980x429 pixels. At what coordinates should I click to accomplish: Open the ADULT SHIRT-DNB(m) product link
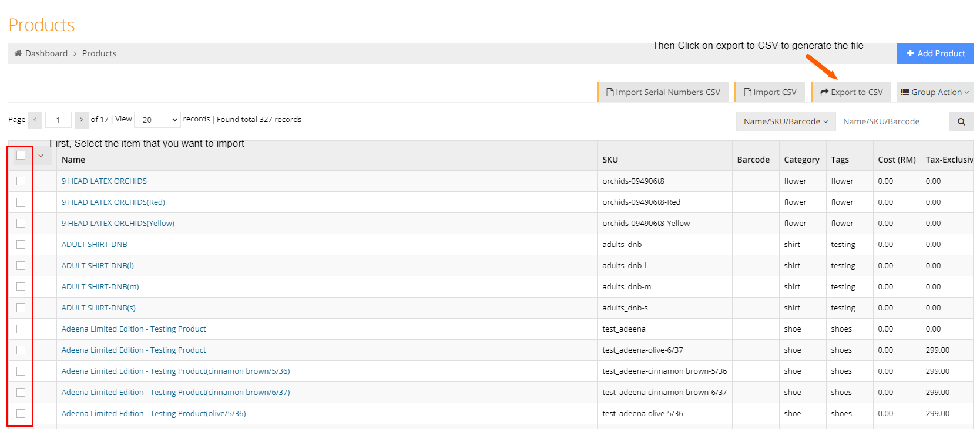click(100, 287)
